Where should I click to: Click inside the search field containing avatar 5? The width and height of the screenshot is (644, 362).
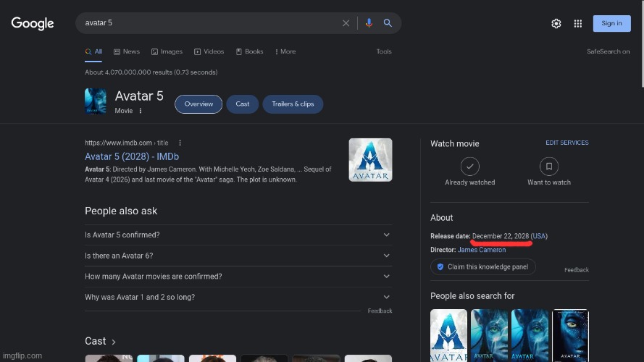click(210, 23)
